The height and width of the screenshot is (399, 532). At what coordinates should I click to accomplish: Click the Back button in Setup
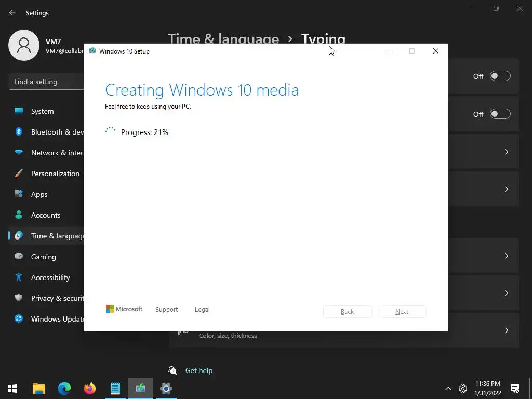[348, 312]
